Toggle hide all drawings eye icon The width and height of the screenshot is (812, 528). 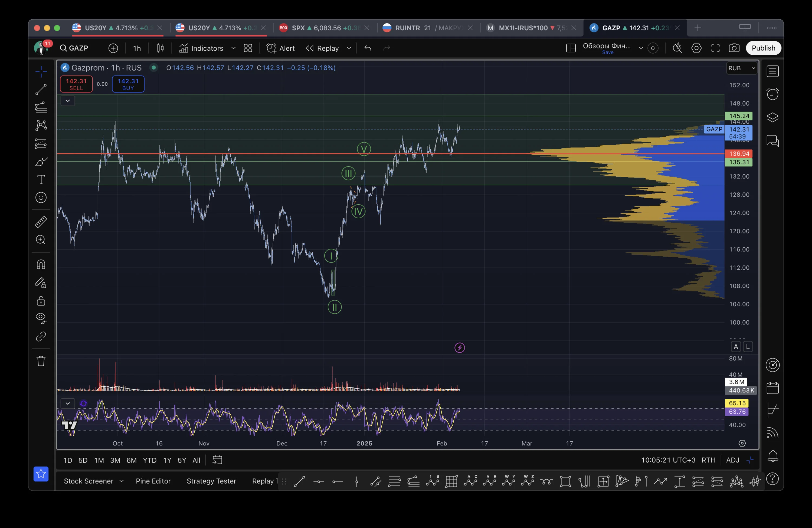click(x=41, y=319)
